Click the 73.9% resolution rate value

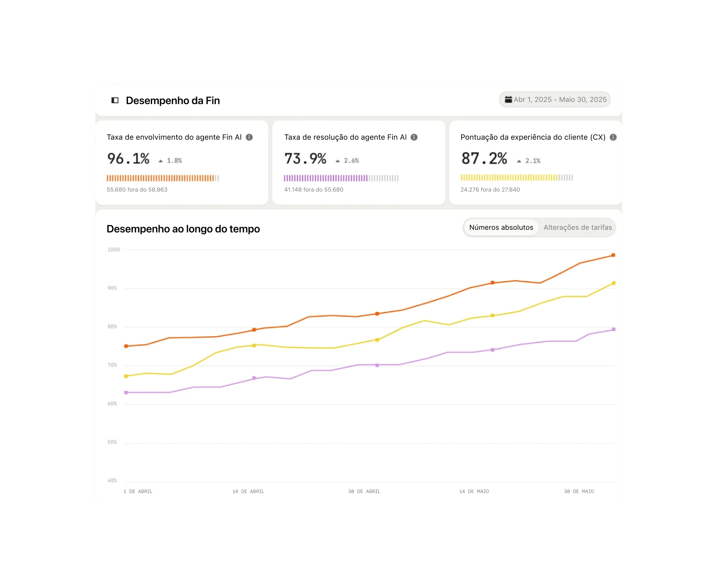click(305, 159)
